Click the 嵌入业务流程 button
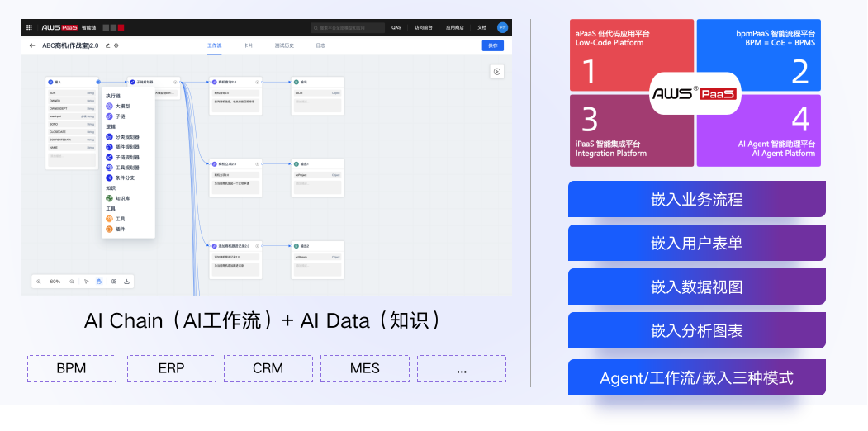The height and width of the screenshot is (431, 868). [x=697, y=199]
